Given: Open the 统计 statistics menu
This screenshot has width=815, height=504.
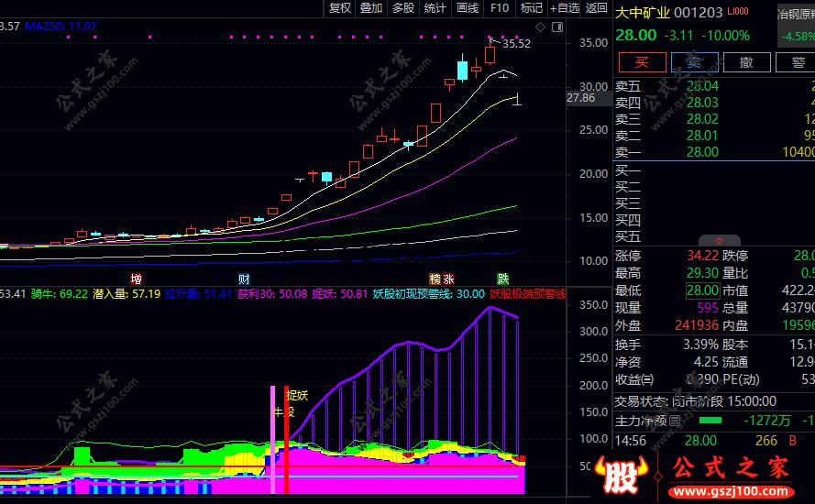Looking at the screenshot, I should click(435, 8).
